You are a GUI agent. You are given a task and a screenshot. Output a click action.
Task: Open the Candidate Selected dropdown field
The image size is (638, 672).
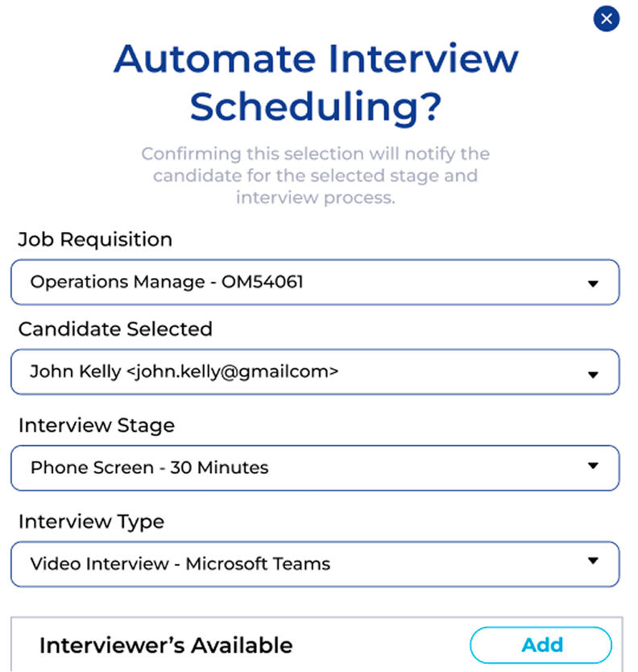pyautogui.click(x=314, y=371)
